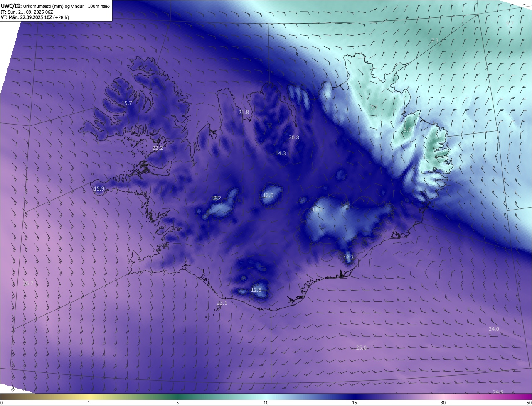Click the 15.7 value over the Westfjords
The height and width of the screenshot is (406, 532).
tap(127, 103)
